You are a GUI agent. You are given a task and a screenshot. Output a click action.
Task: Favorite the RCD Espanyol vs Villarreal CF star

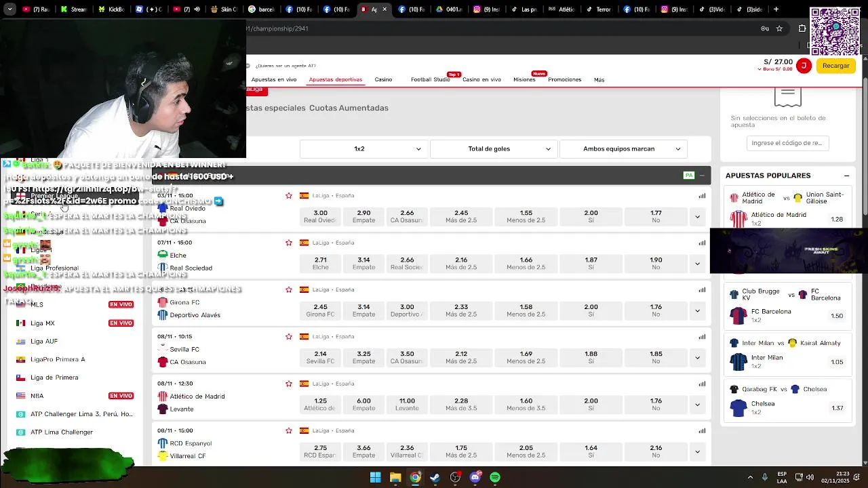click(289, 430)
